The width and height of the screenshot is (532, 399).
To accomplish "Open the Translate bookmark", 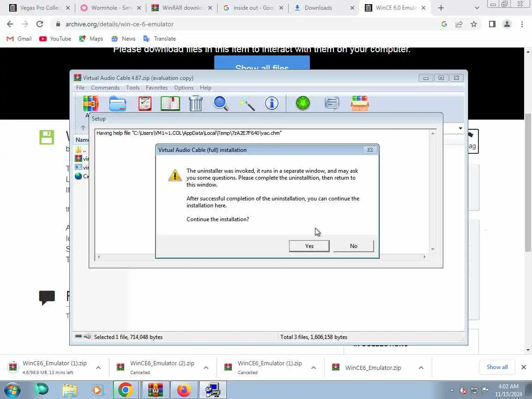I will [159, 39].
